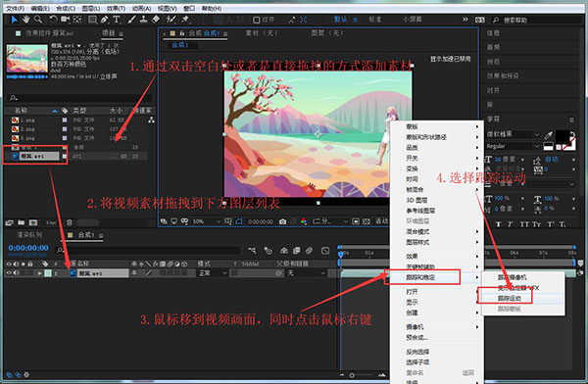Create new folder in project panel

22,222
